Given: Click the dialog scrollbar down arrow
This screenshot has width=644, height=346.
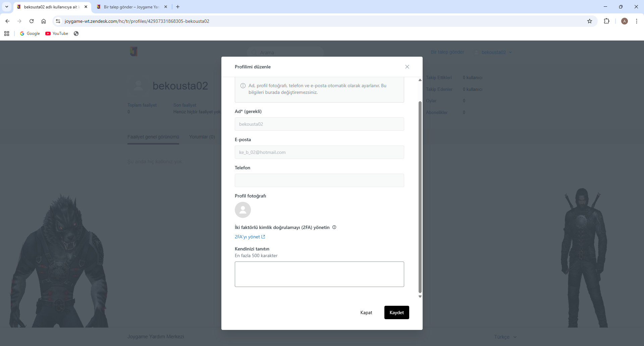Looking at the screenshot, I should pos(420,297).
